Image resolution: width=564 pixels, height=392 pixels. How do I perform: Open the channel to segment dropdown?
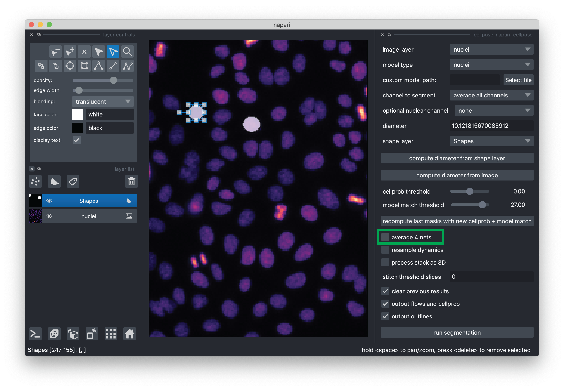click(x=491, y=95)
